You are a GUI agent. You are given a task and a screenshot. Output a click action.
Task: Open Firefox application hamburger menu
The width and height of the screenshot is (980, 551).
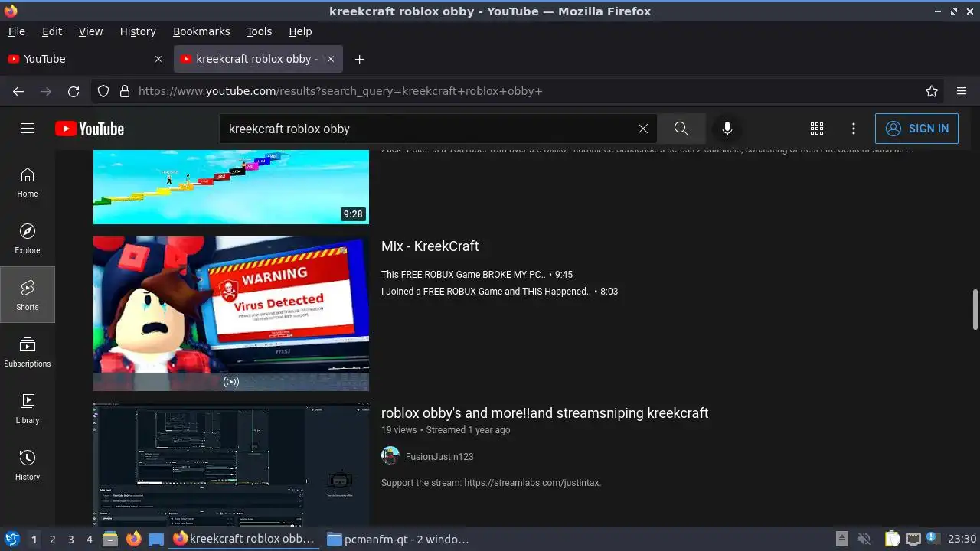coord(962,91)
